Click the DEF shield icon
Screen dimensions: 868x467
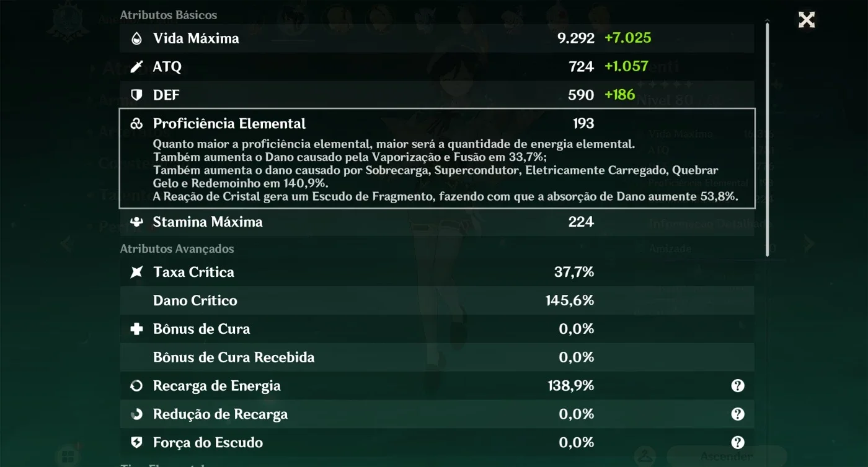[136, 95]
